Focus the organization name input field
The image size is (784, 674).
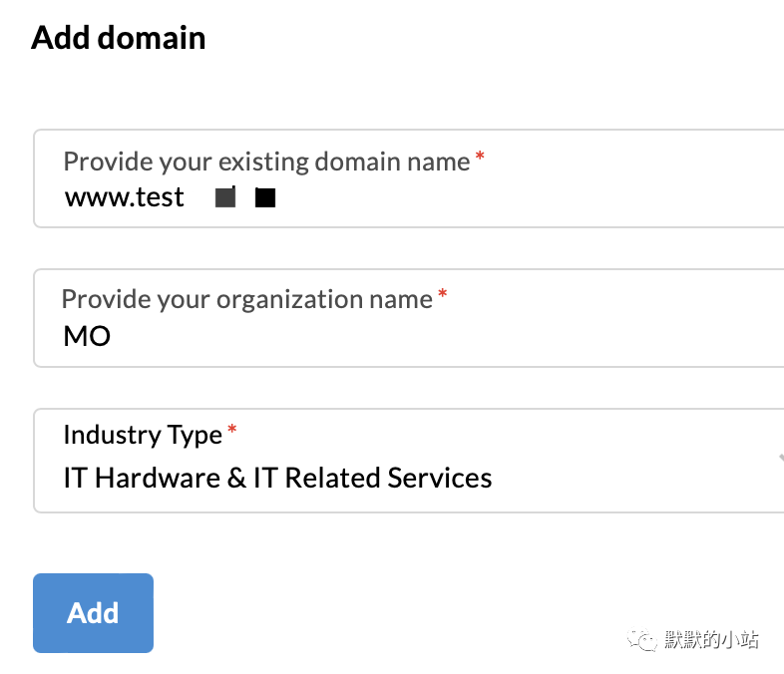pyautogui.click(x=409, y=318)
